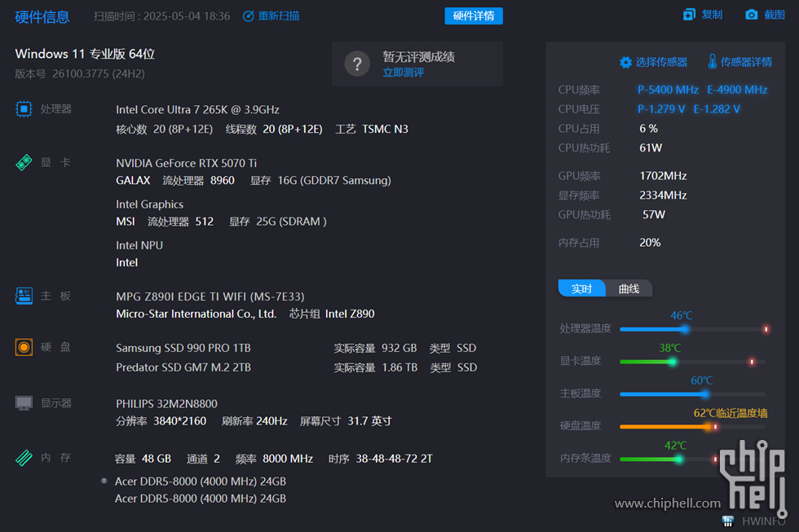Click the second Acer DDR5-8000 24GB row
Viewport: 799px width, 532px height.
tap(201, 499)
